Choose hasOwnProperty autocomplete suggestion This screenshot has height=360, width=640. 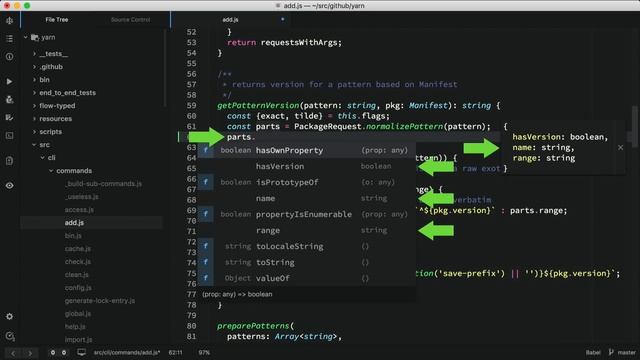307,150
